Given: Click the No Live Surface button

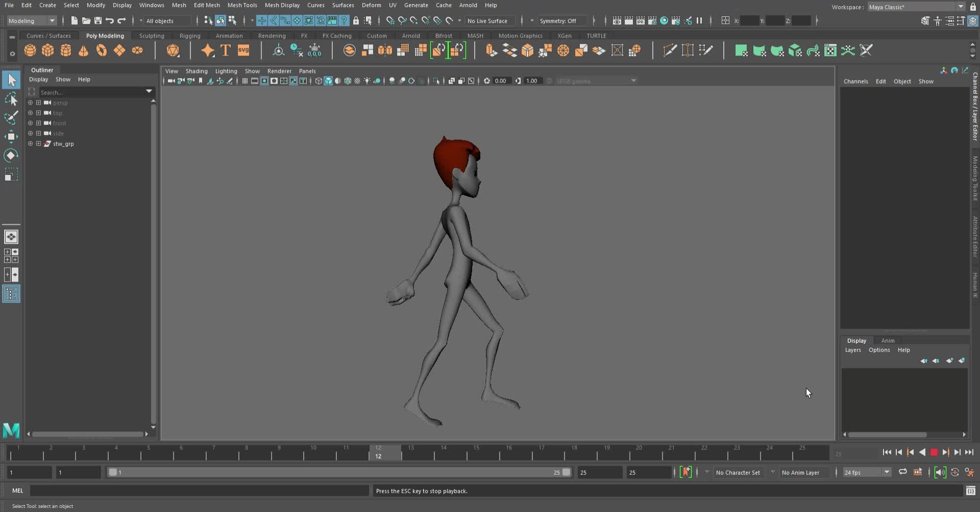Looking at the screenshot, I should click(488, 20).
